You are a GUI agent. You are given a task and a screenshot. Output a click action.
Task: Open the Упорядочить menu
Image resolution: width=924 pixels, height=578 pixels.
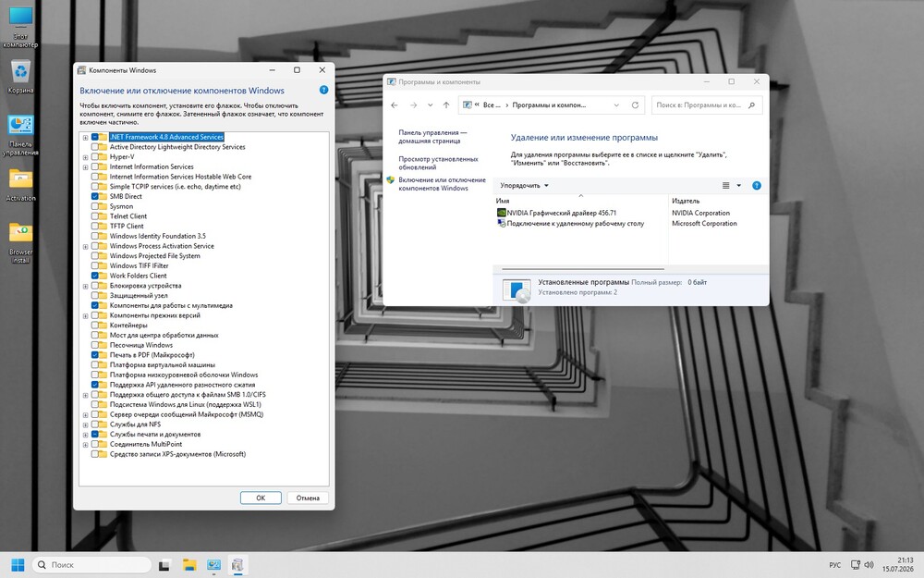[524, 185]
